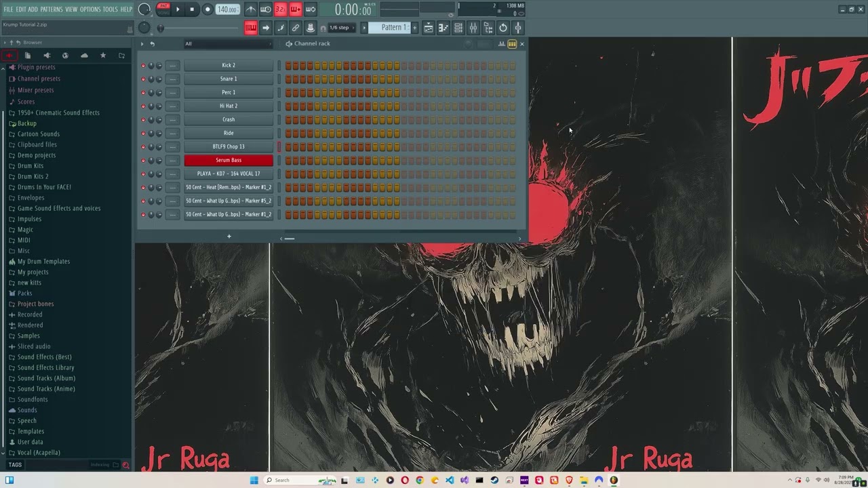The height and width of the screenshot is (488, 868).
Task: Toggle multilink to controllers icon
Action: (x=296, y=28)
